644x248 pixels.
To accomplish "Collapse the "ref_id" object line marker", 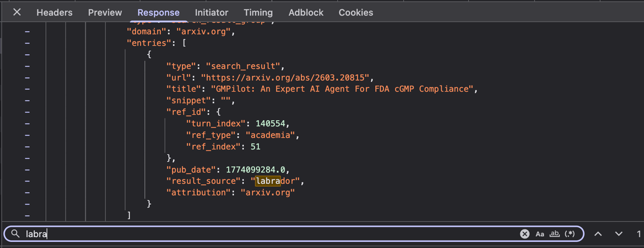I will pyautogui.click(x=27, y=112).
